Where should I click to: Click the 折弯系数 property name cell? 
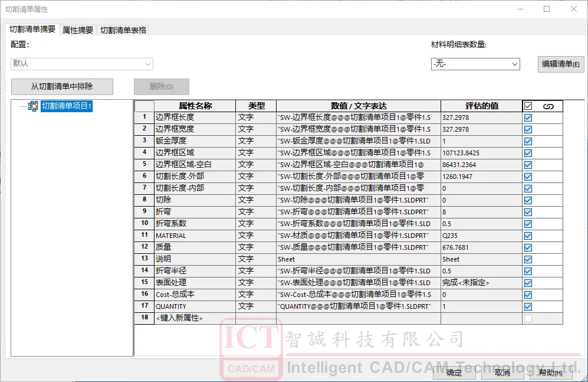tap(195, 224)
